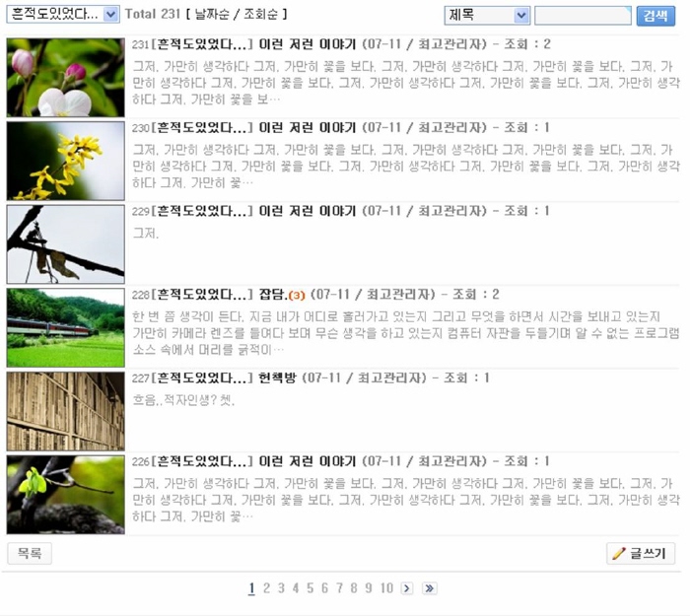This screenshot has width=690, height=616.
Task: Go to page 6
Action: 324,588
